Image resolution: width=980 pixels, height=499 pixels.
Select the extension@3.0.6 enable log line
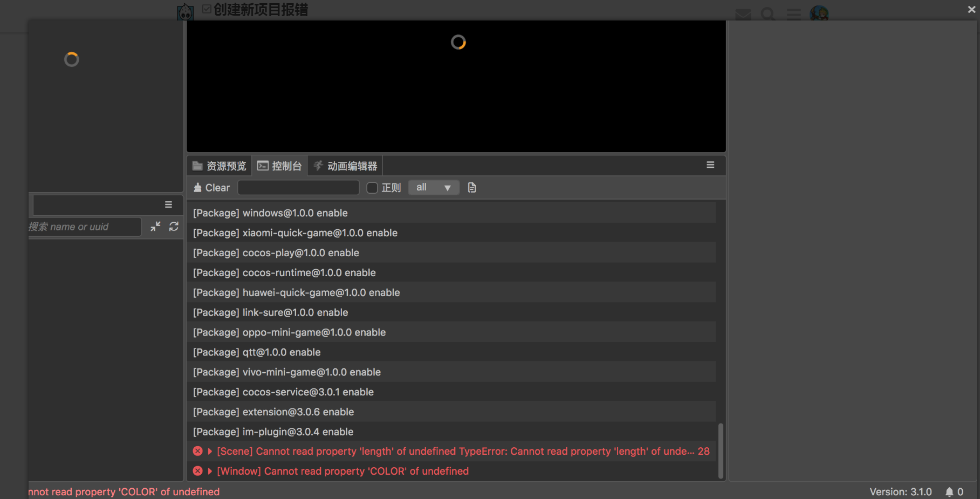[451, 413]
